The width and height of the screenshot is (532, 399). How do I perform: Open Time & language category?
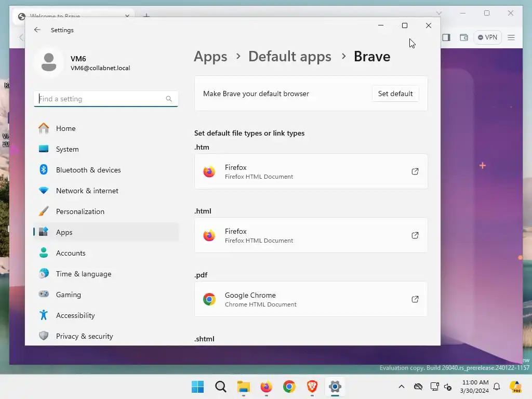(x=106, y=273)
